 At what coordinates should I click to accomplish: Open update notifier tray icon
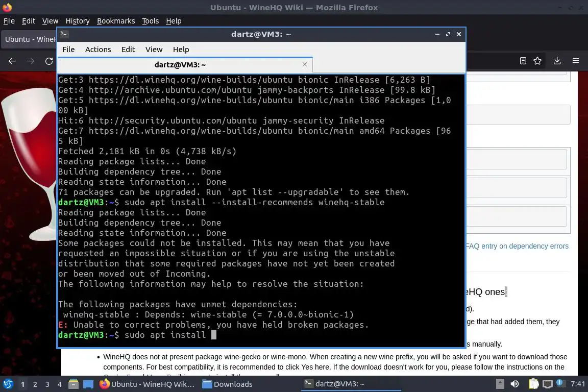coord(560,383)
